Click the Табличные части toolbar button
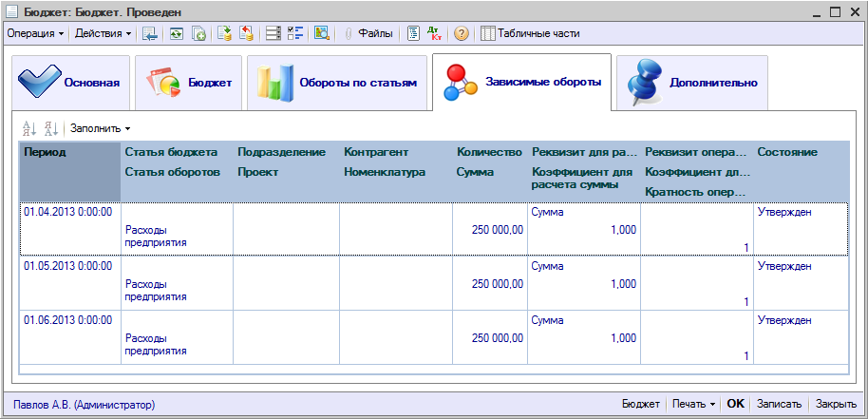 tap(531, 33)
